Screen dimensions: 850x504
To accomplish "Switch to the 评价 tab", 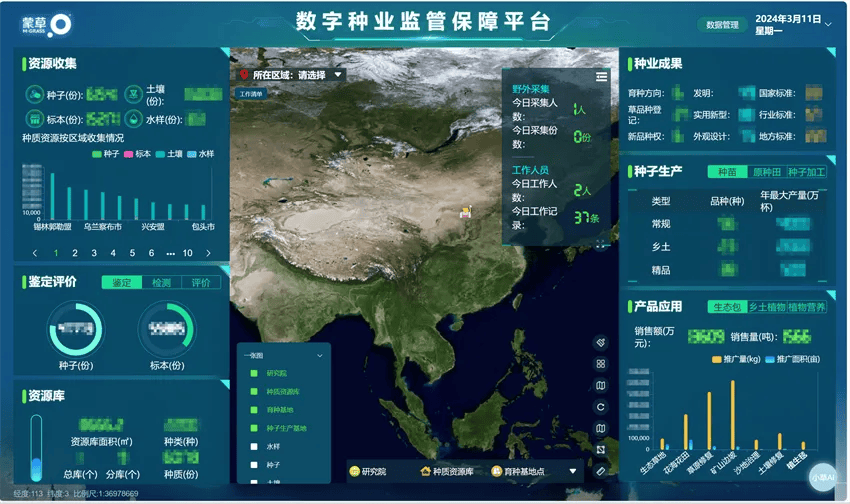I will click(201, 282).
